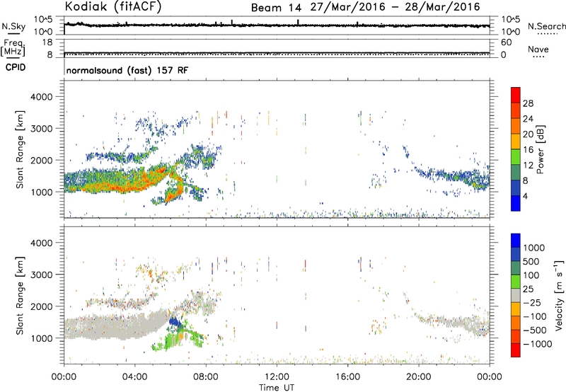Click the Nave legend label

[538, 50]
